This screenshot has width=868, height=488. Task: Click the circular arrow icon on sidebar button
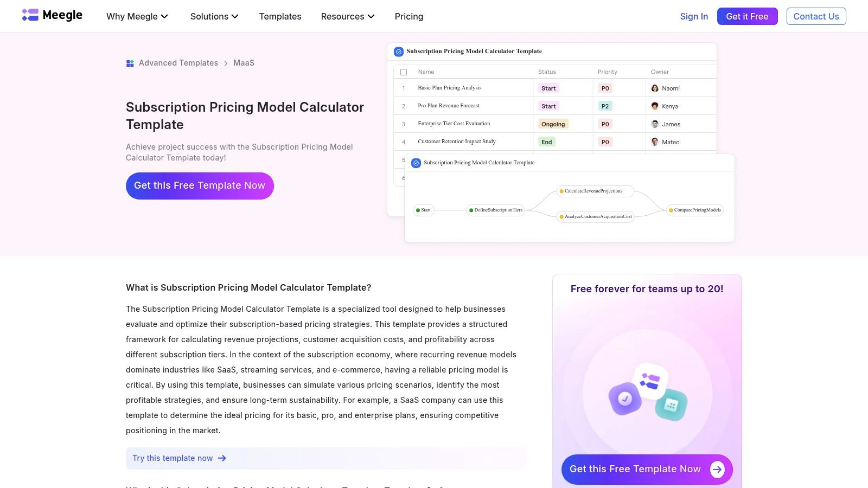tap(717, 470)
